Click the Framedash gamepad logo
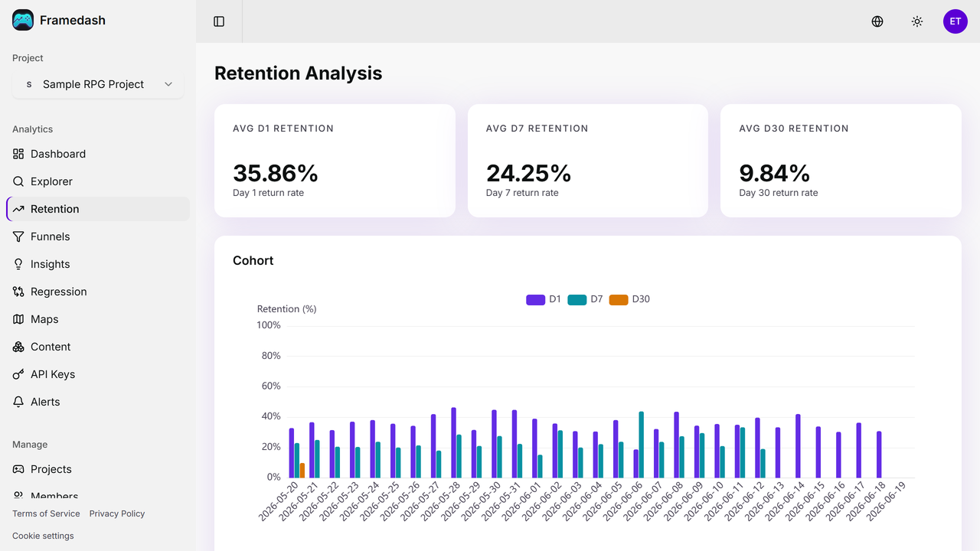 click(23, 20)
